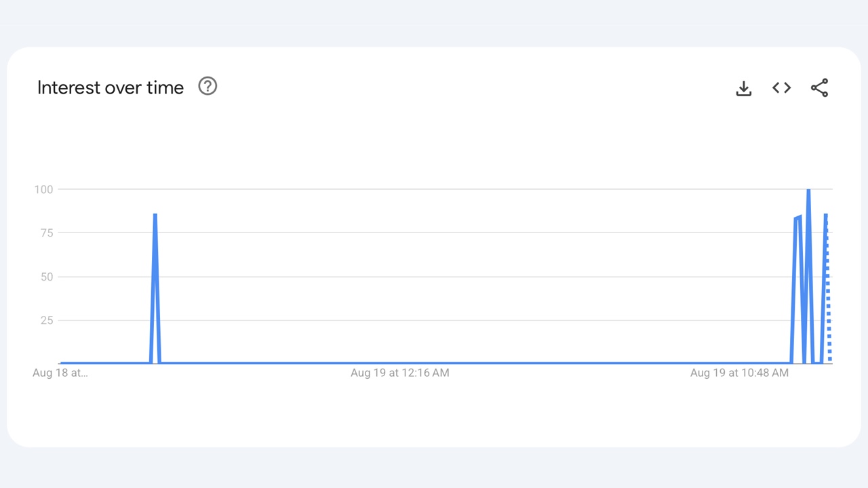Download the chart data as CSV
This screenshot has width=868, height=488.
click(744, 88)
